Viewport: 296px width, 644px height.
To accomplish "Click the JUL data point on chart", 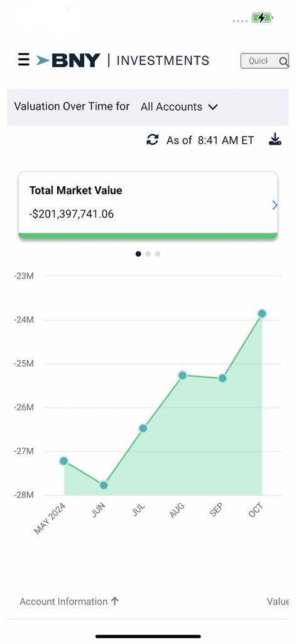I will click(x=143, y=428).
